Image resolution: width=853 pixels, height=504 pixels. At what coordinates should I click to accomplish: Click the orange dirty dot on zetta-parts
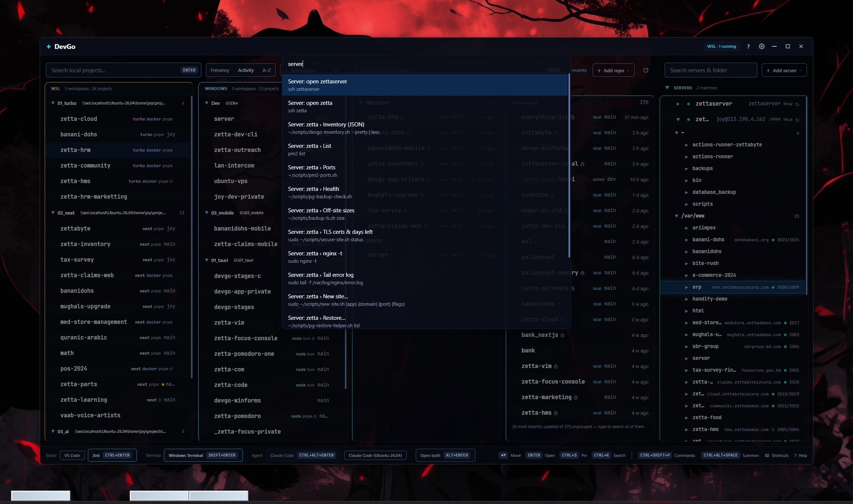coord(163,384)
